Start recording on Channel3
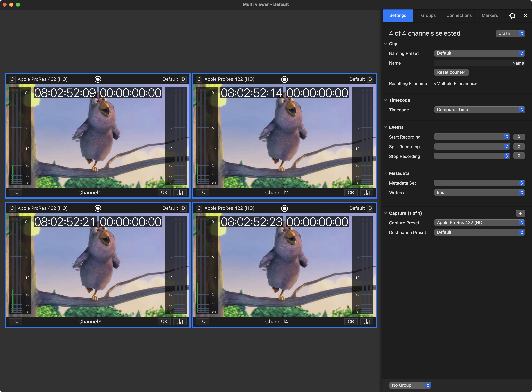The width and height of the screenshot is (532, 392). pyautogui.click(x=98, y=208)
